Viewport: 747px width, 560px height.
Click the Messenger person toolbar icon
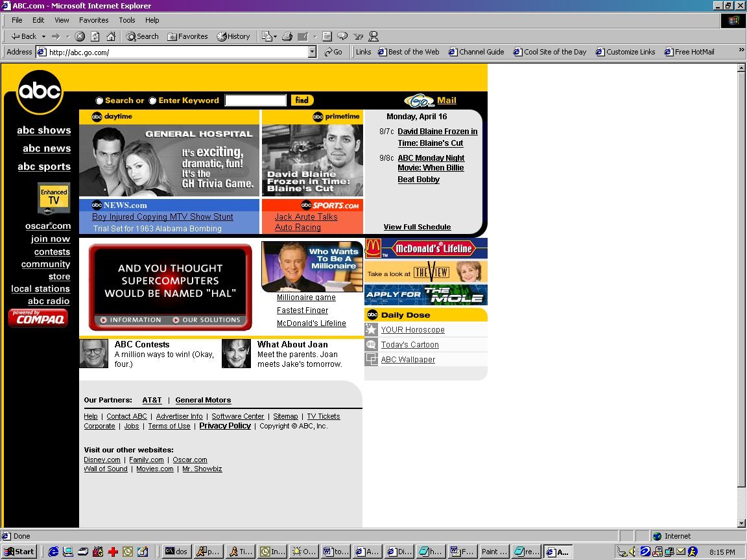click(373, 36)
